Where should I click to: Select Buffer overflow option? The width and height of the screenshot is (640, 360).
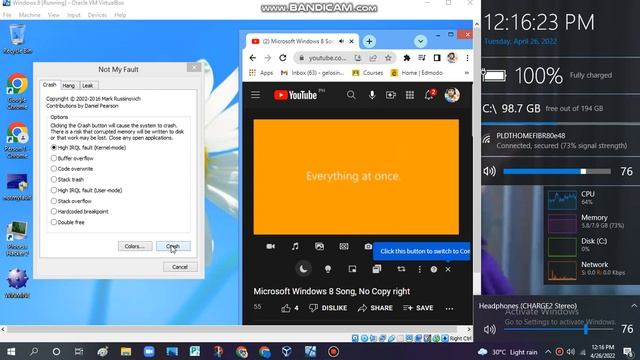(x=53, y=158)
